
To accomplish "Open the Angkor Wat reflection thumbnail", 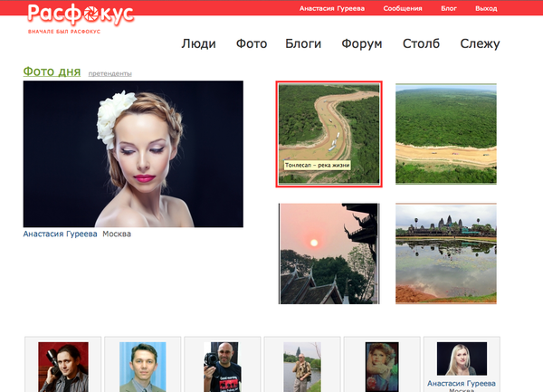I will [x=446, y=253].
